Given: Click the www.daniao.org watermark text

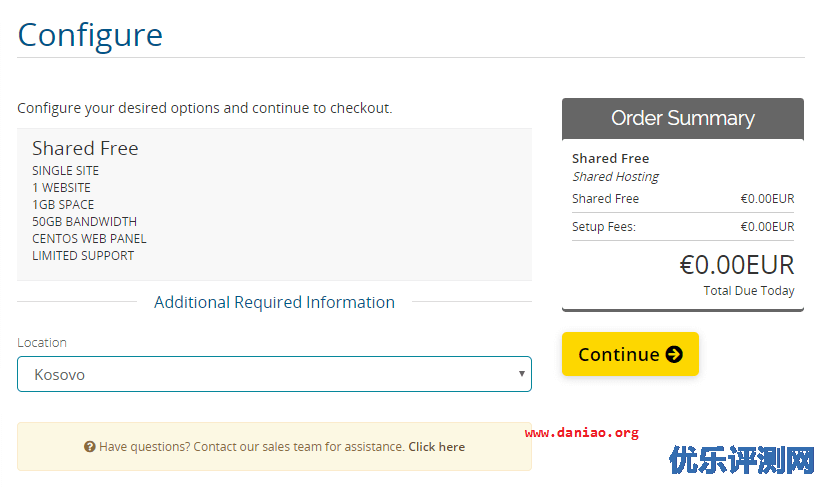Looking at the screenshot, I should tap(581, 433).
